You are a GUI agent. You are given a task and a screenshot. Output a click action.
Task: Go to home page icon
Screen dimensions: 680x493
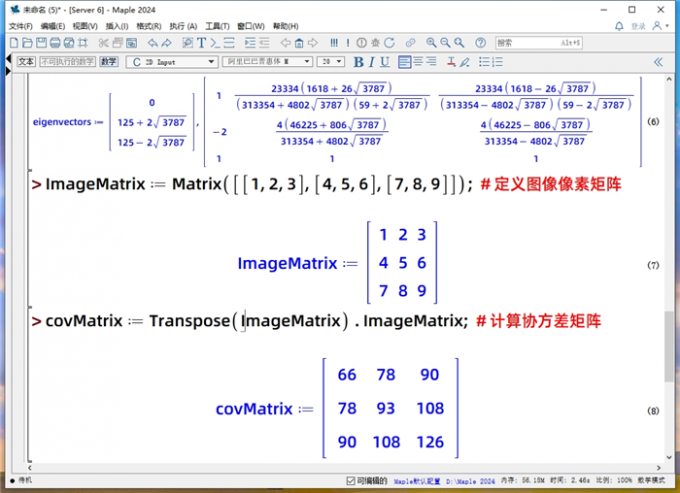[299, 42]
